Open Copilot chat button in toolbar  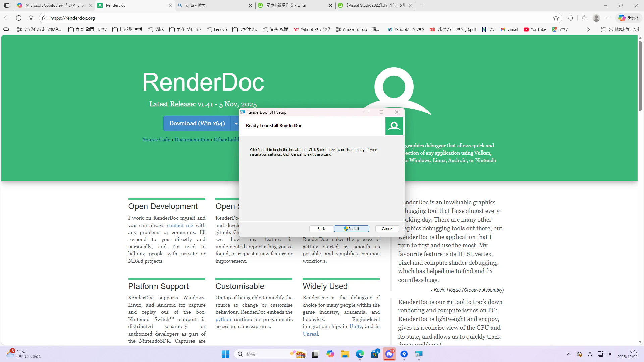(629, 18)
